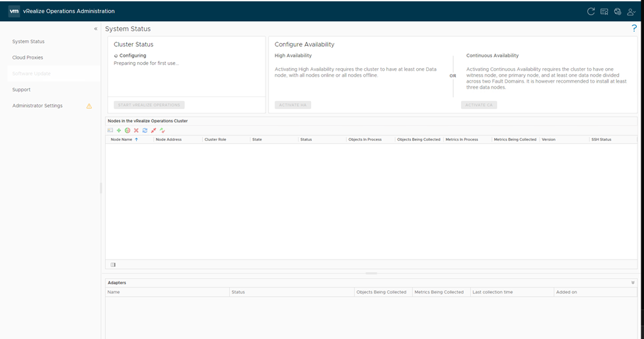
Task: Click the Status column header in Adapters
Action: [238, 292]
